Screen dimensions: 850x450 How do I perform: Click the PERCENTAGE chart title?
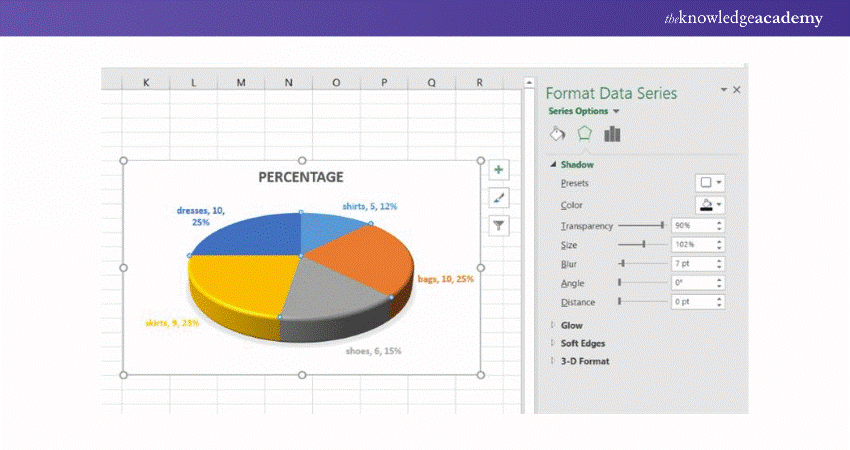pos(301,177)
